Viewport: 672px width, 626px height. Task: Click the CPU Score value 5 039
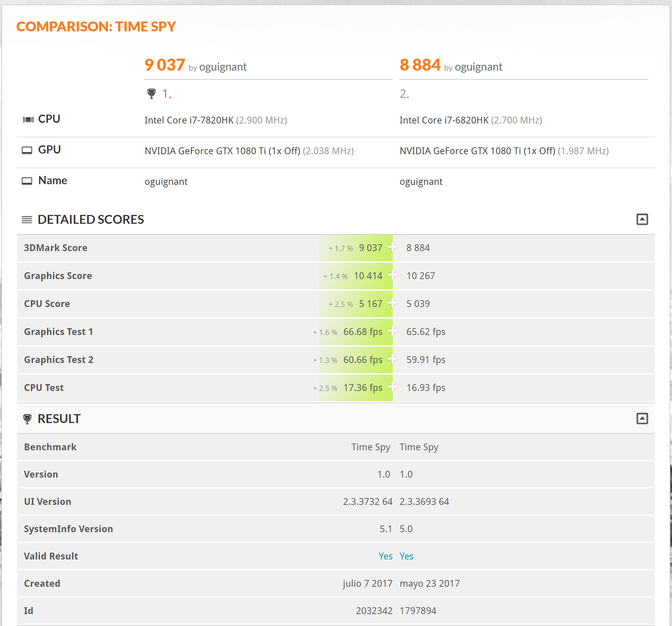pyautogui.click(x=418, y=304)
